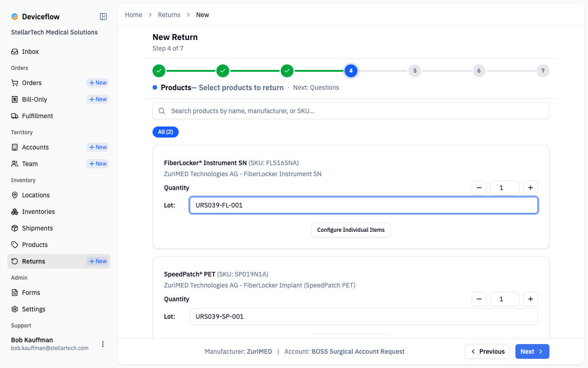
Task: Click the Shipments package icon
Action: point(15,228)
